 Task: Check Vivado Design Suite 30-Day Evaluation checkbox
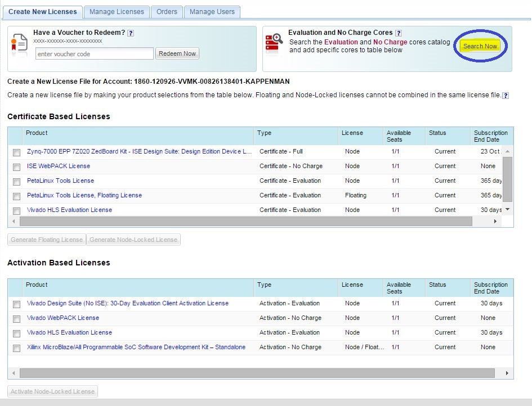pyautogui.click(x=16, y=305)
